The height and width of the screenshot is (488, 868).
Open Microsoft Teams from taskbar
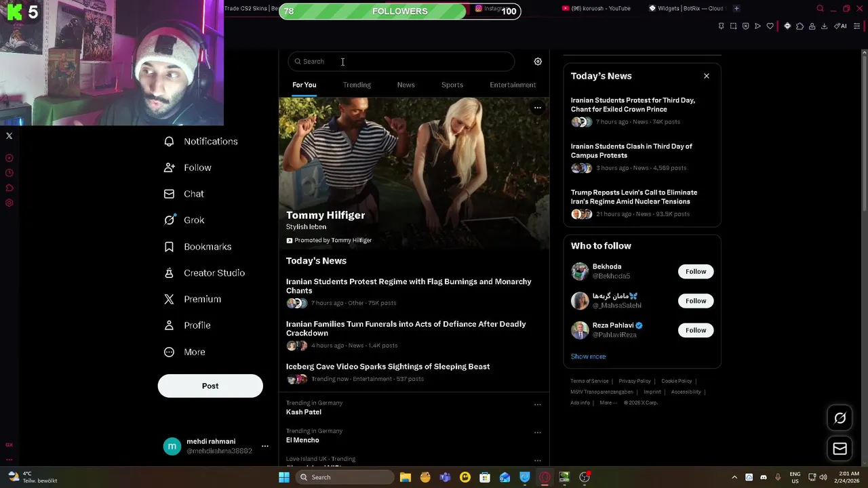click(445, 477)
